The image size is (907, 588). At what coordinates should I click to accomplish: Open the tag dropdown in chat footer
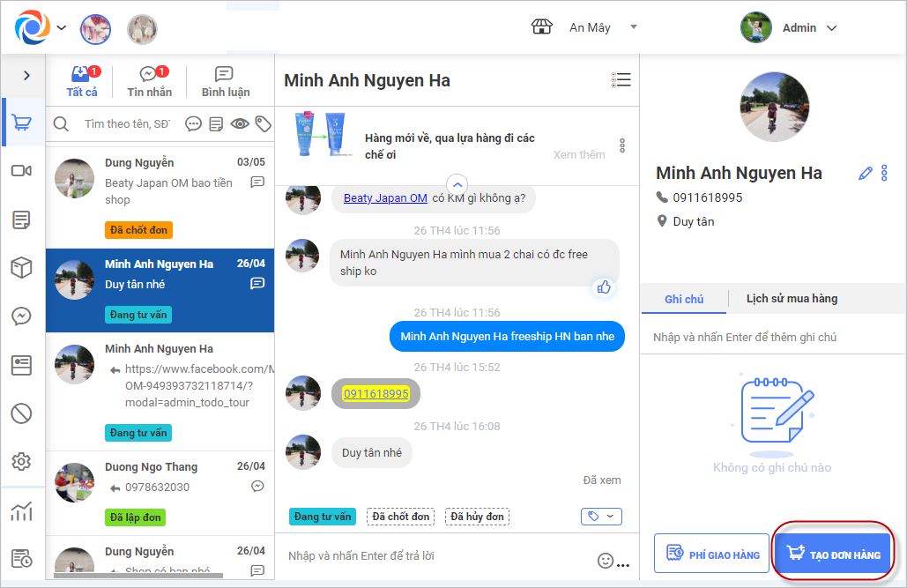pyautogui.click(x=601, y=517)
